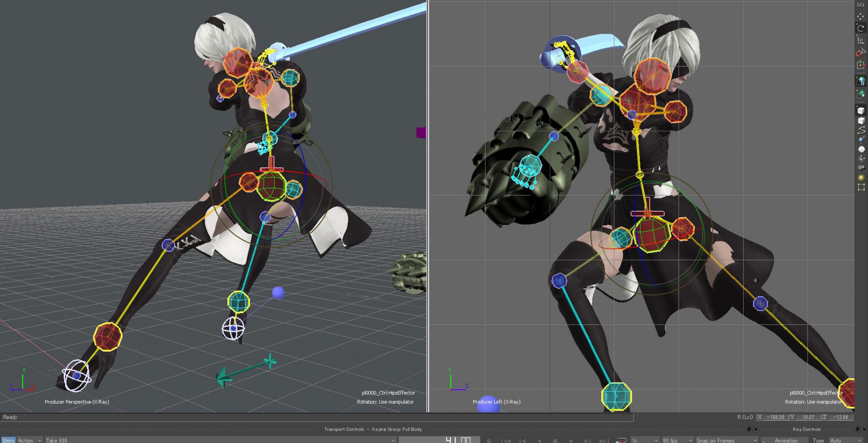Click the Animation button in Key Controls
This screenshot has width=868, height=443.
[786, 440]
